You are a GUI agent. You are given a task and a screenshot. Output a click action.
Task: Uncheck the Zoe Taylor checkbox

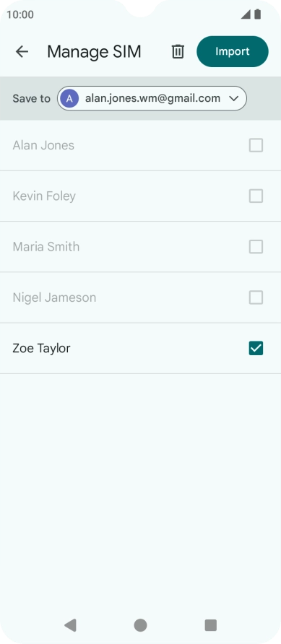click(x=256, y=348)
